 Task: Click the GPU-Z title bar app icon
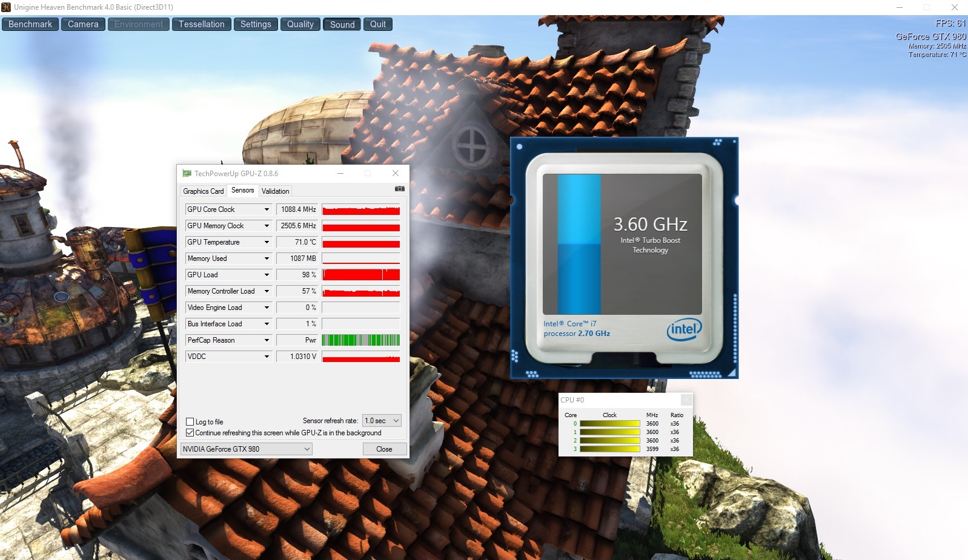[x=187, y=174]
